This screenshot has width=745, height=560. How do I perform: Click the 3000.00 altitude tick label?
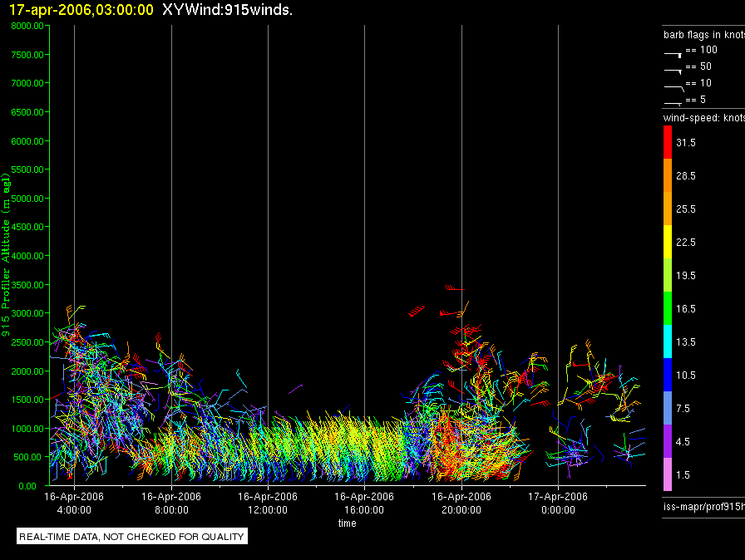pyautogui.click(x=27, y=313)
